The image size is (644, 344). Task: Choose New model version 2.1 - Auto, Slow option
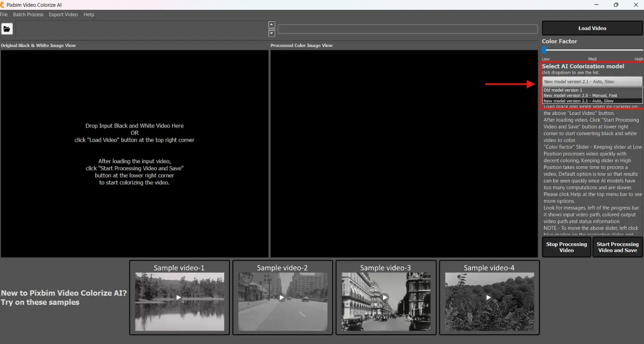(x=592, y=101)
